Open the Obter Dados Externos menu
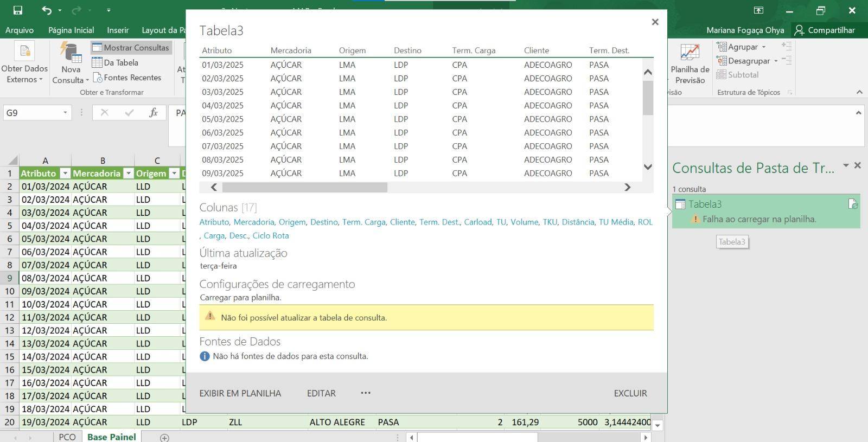This screenshot has height=442, width=868. 25,63
